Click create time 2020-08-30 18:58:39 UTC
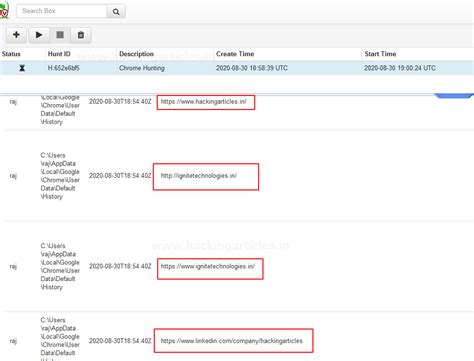Viewport: 474px width, 361px height. click(252, 68)
